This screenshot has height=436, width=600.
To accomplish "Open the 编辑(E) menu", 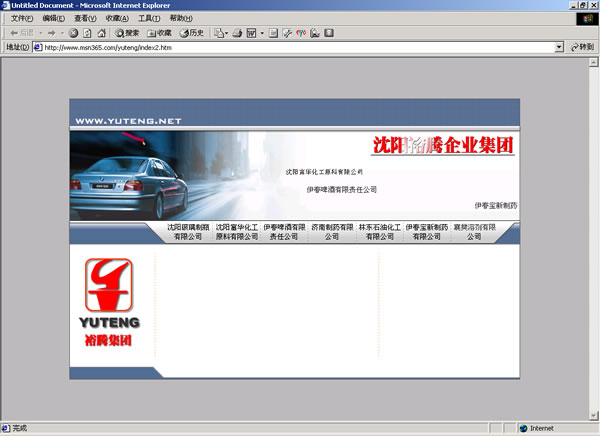I will pos(54,18).
